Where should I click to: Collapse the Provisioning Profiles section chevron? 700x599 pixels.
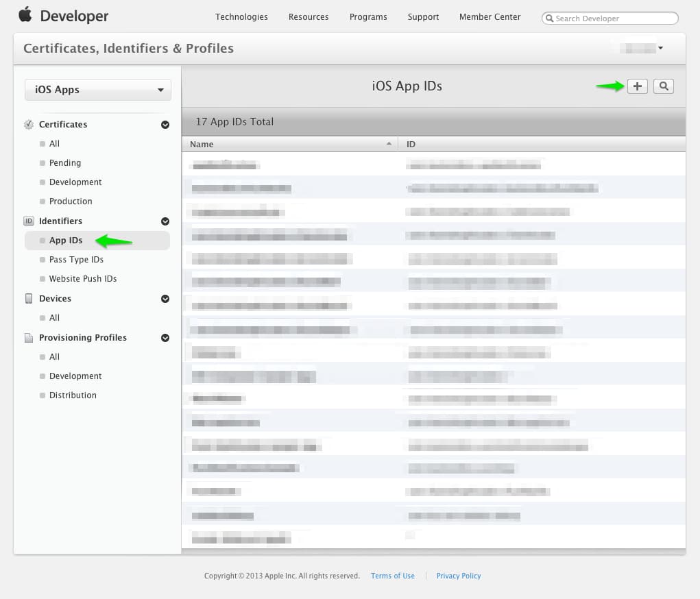coord(165,338)
